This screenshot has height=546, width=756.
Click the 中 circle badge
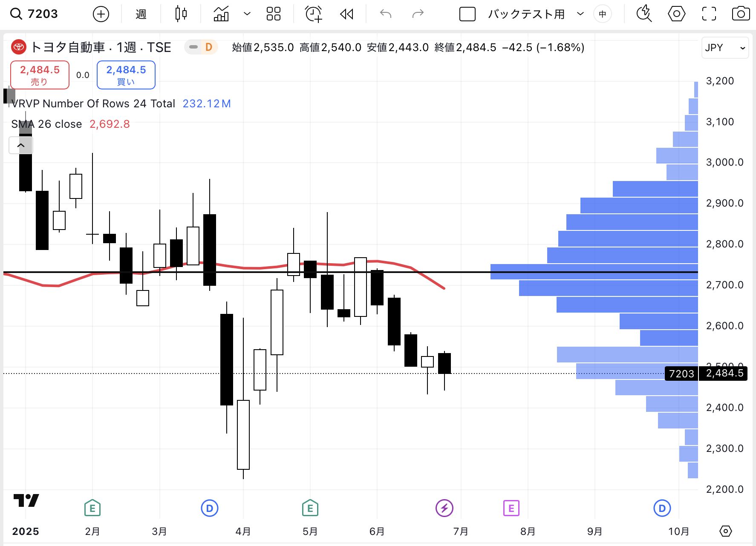[603, 14]
